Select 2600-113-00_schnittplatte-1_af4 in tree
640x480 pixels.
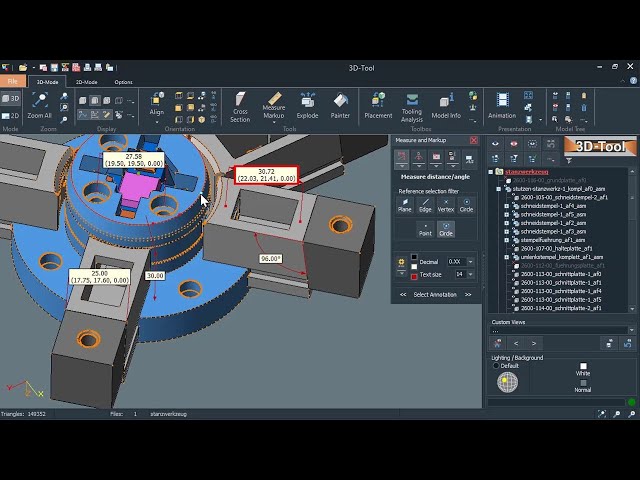tap(561, 291)
